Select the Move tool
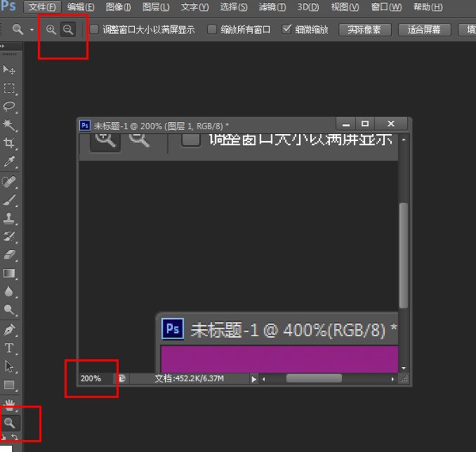This screenshot has width=476, height=452. point(9,70)
